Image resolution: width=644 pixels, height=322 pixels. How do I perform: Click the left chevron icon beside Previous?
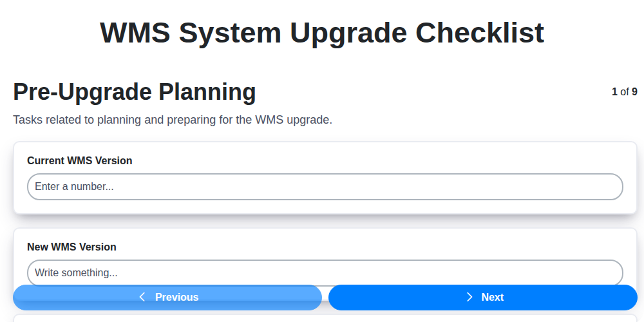(142, 297)
